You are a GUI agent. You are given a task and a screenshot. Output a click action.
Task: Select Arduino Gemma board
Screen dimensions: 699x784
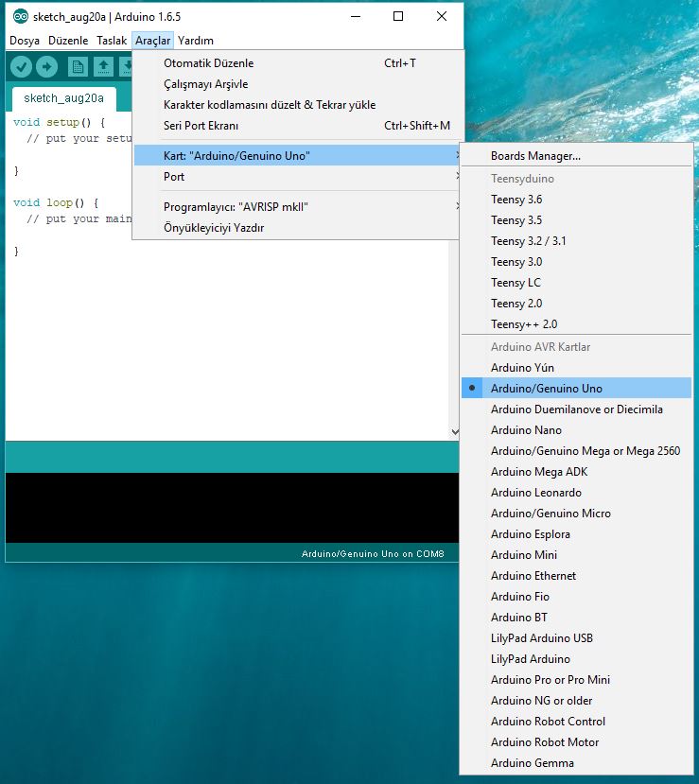pos(576,763)
